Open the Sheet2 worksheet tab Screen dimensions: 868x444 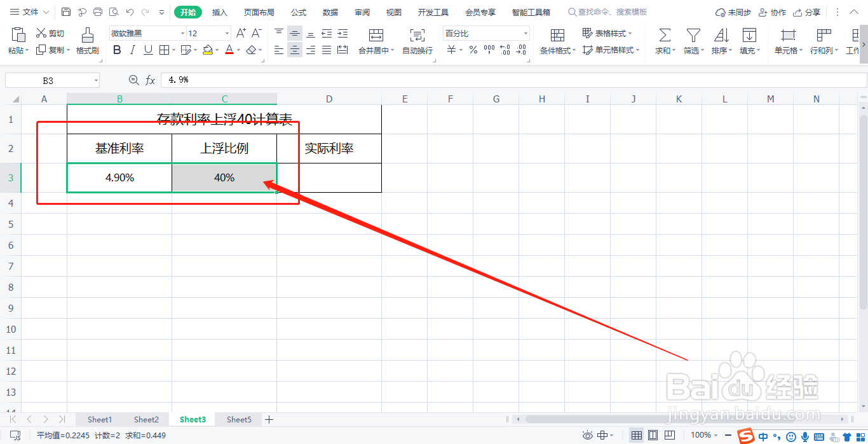[146, 419]
